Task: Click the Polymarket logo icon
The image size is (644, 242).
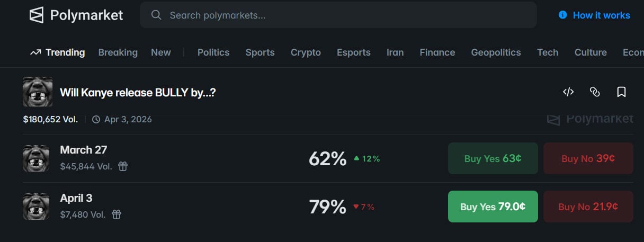Action: [x=37, y=15]
